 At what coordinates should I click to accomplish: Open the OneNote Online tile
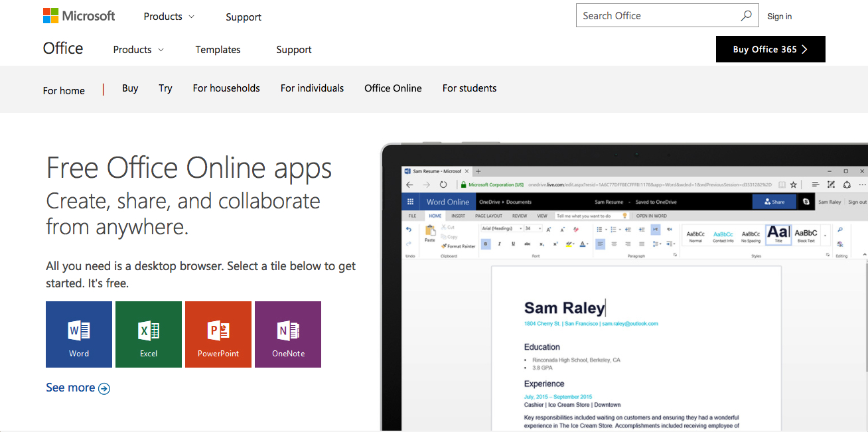tap(288, 334)
